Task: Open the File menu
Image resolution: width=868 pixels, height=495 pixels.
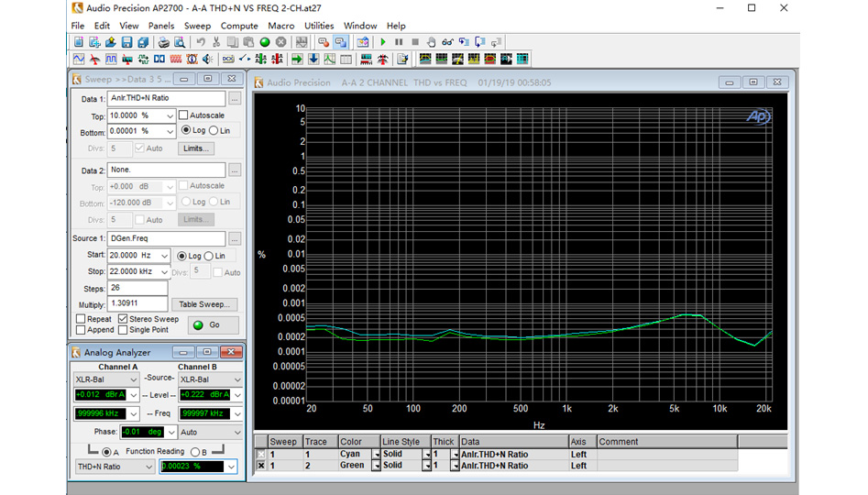Action: (78, 26)
